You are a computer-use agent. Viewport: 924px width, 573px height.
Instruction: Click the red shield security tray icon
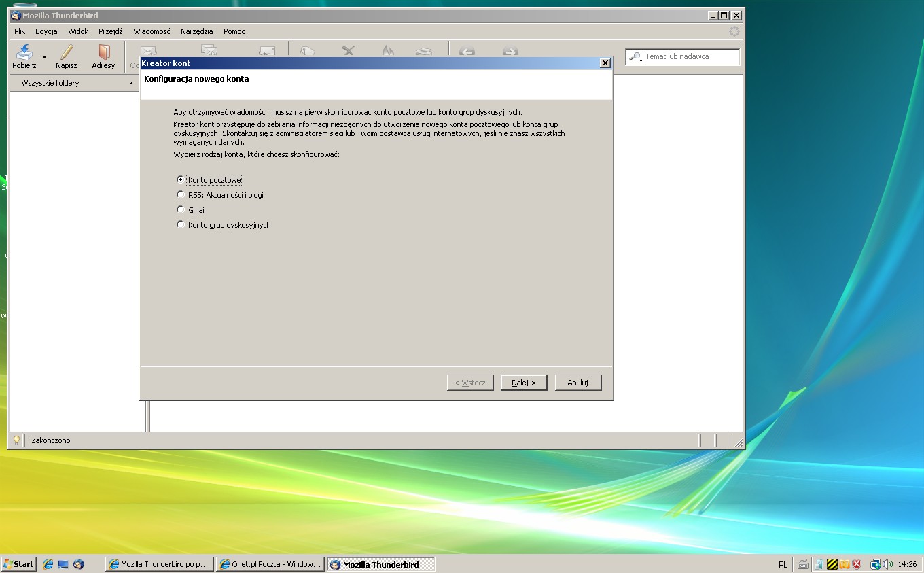tap(857, 564)
